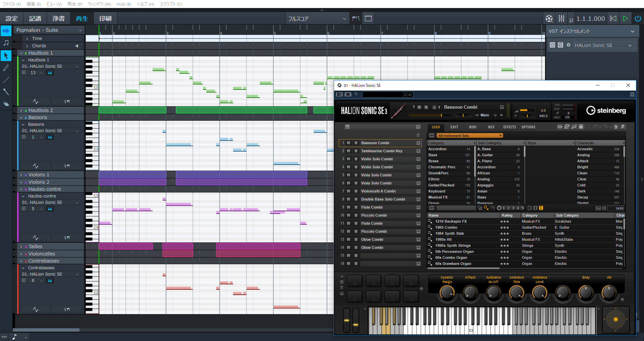Open the All Instrument Sets dropdown
This screenshot has height=341, width=644.
point(470,135)
